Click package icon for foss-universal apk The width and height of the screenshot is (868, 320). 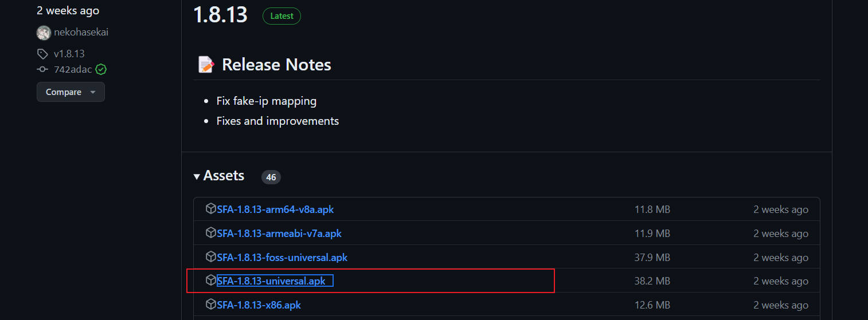pyautogui.click(x=210, y=257)
